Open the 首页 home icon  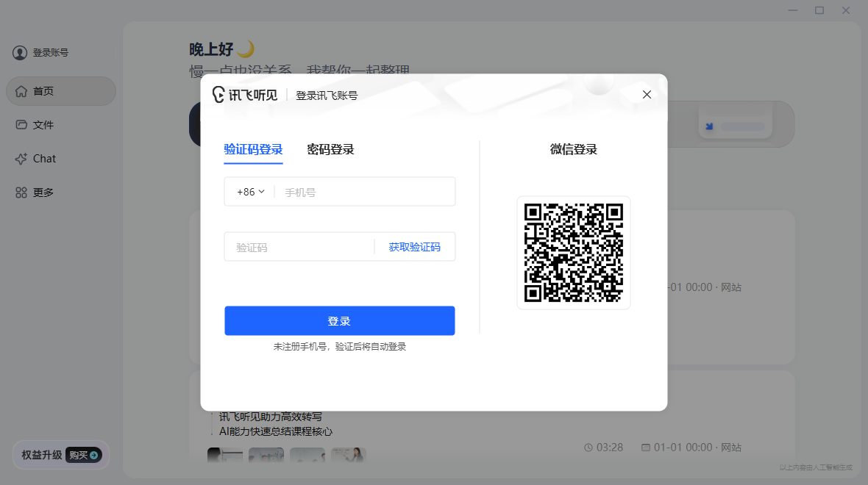pos(21,91)
